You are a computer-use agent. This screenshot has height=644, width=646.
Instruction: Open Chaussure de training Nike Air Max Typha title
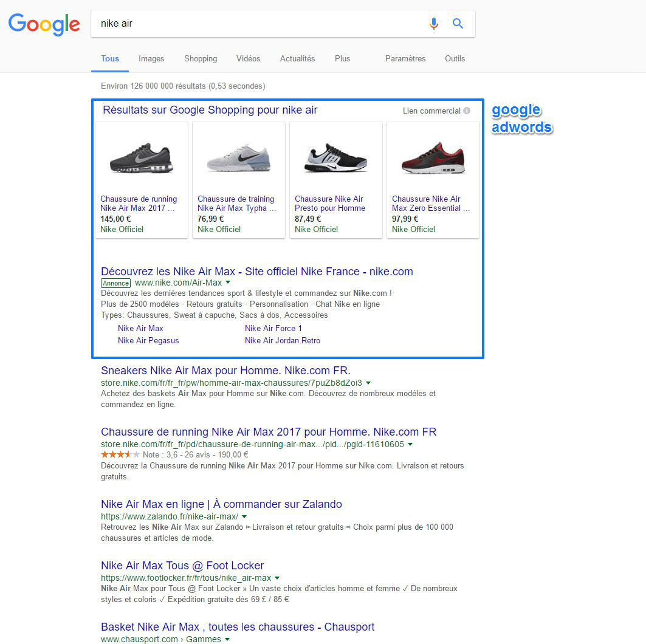coord(236,204)
